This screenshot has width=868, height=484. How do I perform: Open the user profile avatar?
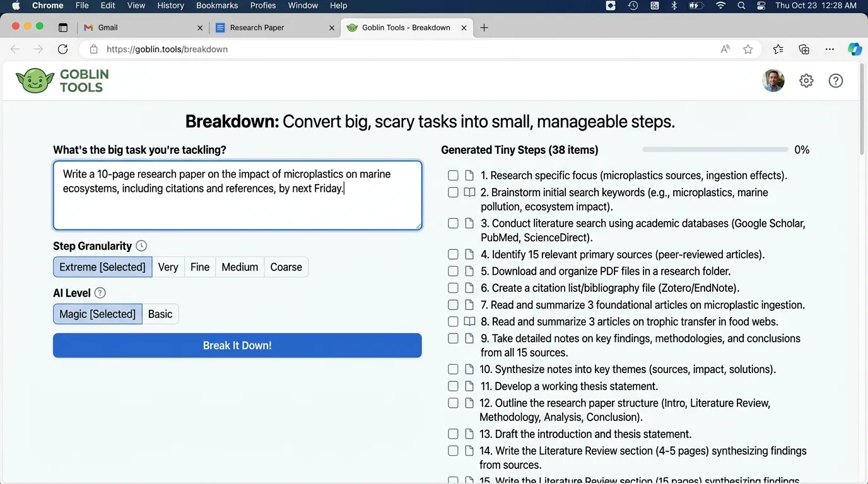(773, 81)
